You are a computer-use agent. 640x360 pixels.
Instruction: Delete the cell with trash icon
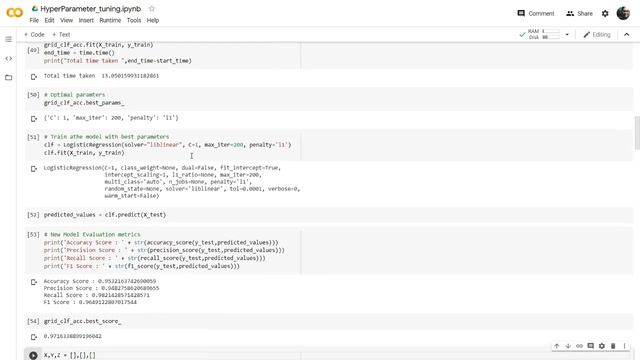tap(613, 346)
